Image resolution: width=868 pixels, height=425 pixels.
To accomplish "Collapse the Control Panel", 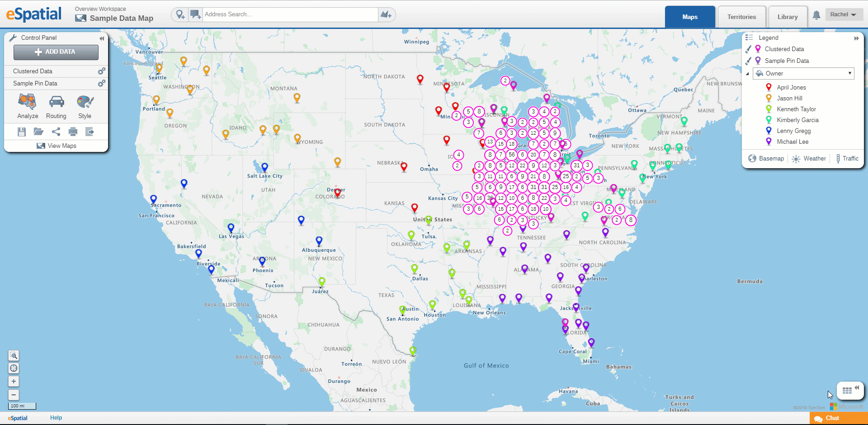I will point(102,38).
